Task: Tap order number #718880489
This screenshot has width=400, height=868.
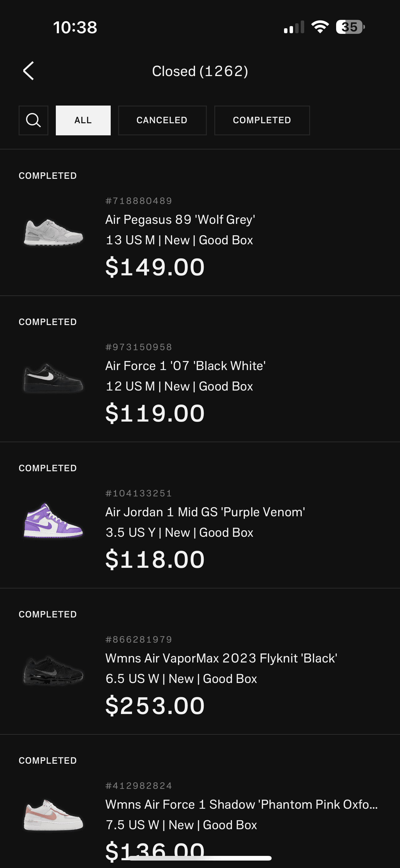Action: coord(139,201)
